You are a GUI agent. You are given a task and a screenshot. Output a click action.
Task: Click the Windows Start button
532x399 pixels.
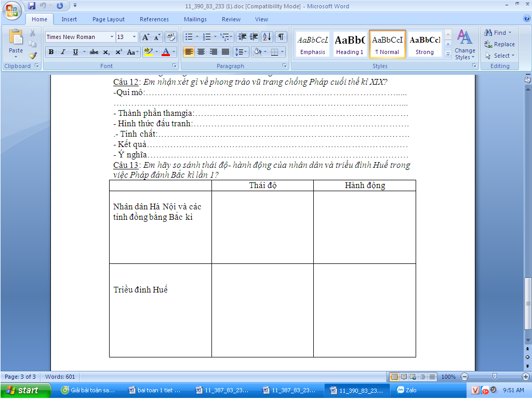pyautogui.click(x=25, y=390)
